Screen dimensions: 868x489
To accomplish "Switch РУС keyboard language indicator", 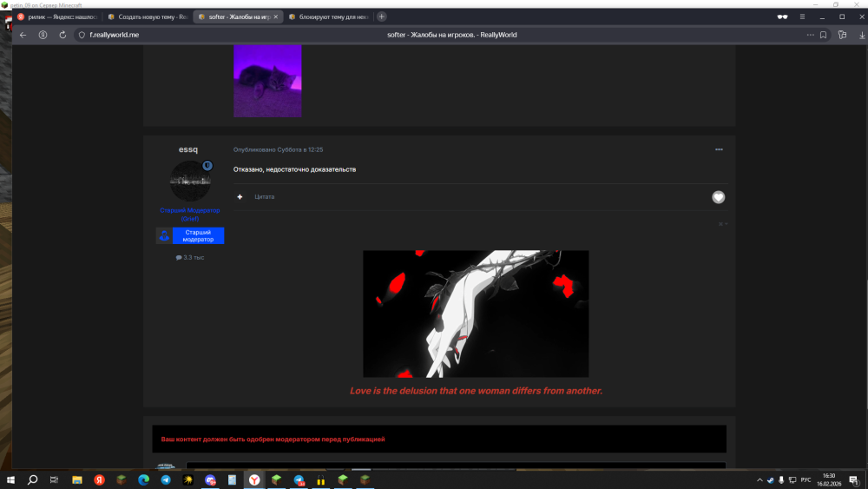I will pyautogui.click(x=806, y=479).
